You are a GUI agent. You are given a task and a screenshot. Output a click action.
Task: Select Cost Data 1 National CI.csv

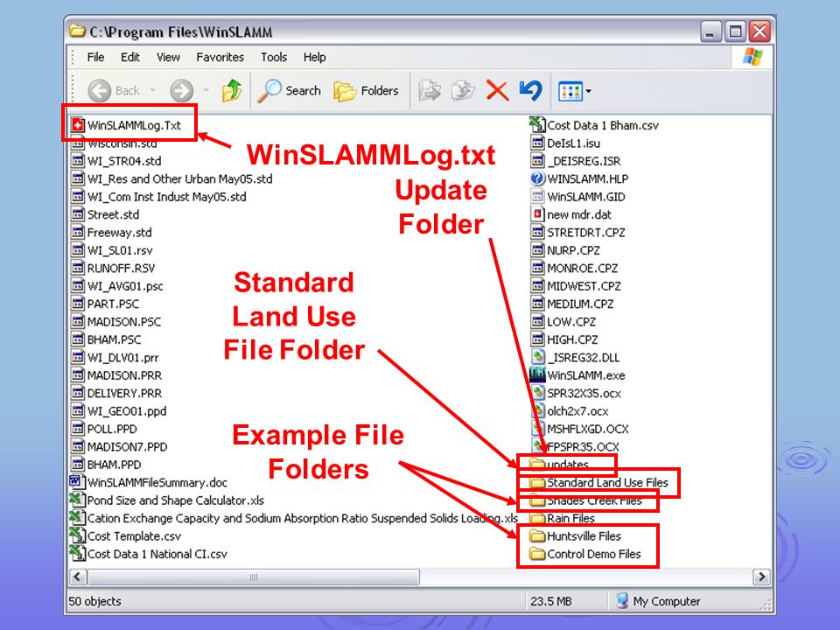[x=149, y=553]
